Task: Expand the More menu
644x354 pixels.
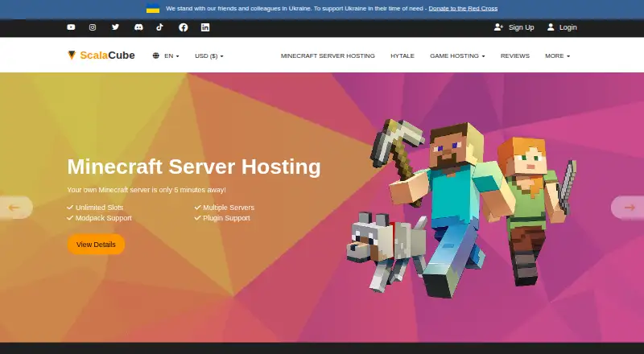Action: point(557,56)
